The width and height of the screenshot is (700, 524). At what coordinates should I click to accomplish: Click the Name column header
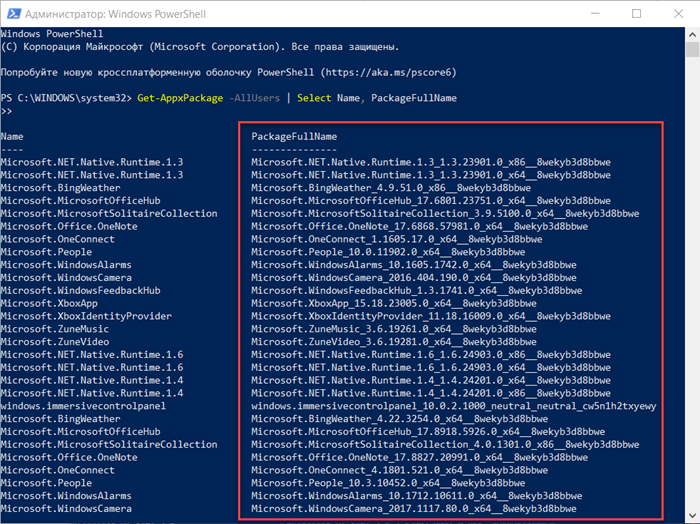coord(12,137)
